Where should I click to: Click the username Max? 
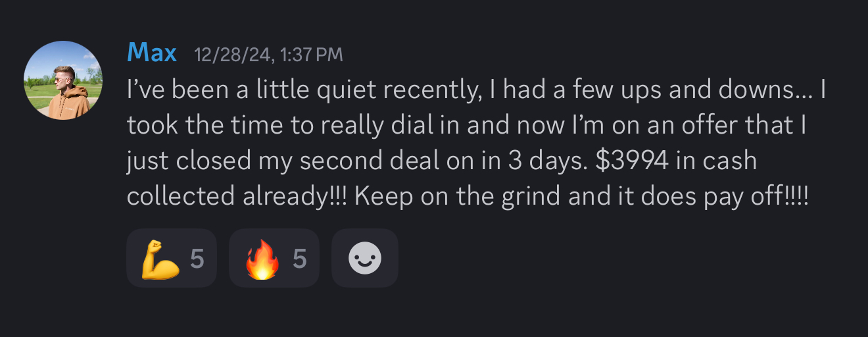point(152,53)
